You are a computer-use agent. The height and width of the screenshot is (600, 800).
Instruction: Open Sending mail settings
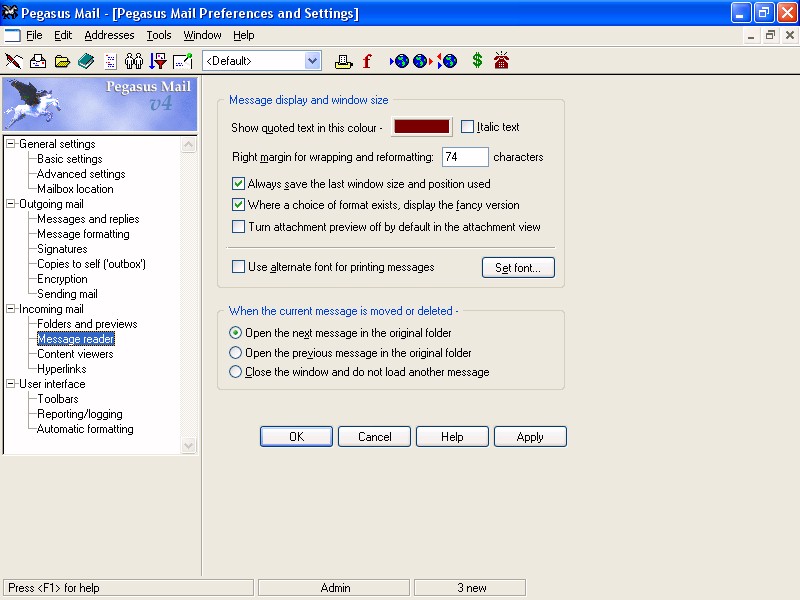(x=67, y=294)
